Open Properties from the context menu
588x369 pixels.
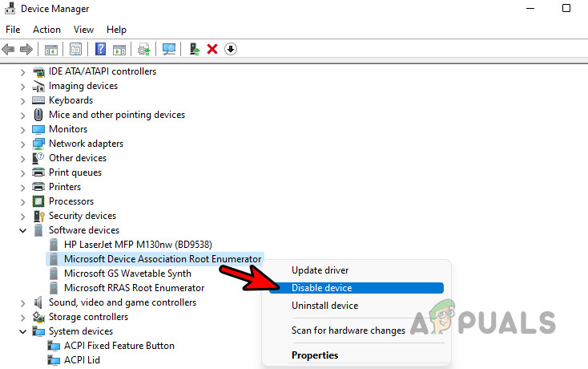pos(315,355)
